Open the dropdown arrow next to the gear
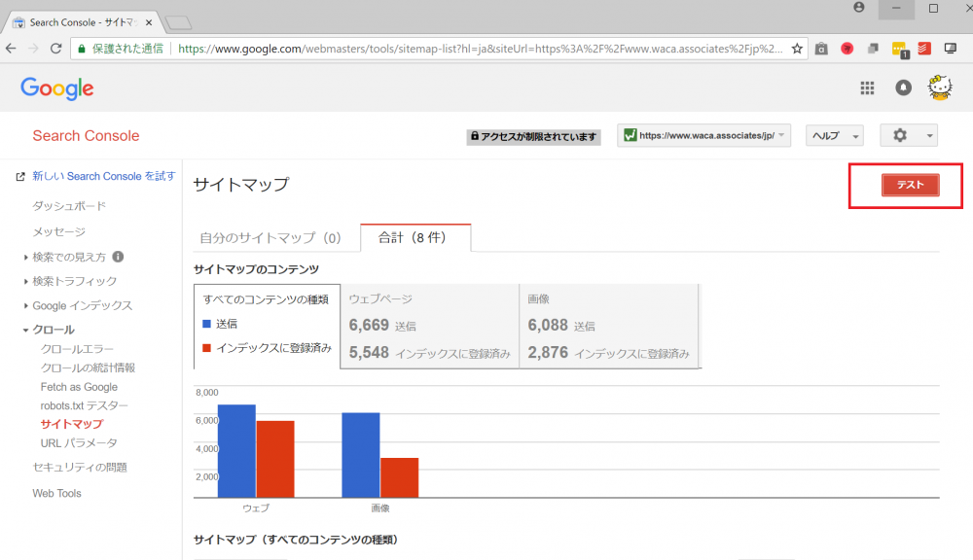The image size is (973, 560). [929, 136]
